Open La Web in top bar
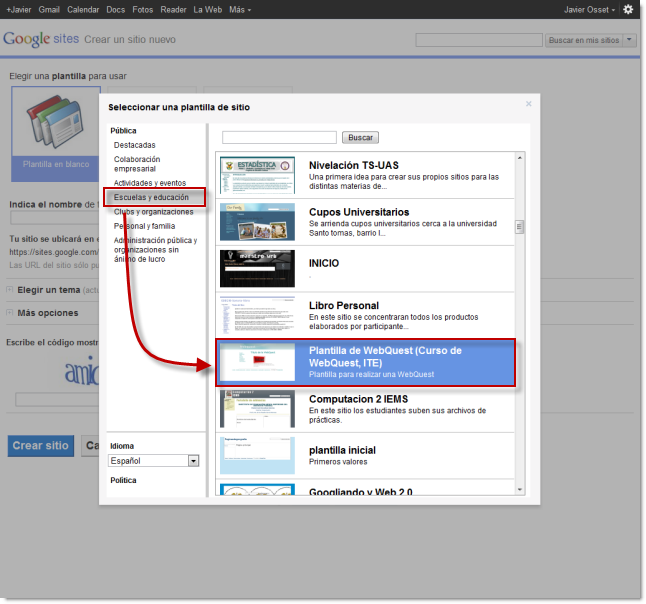The height and width of the screenshot is (604, 646). click(x=208, y=9)
